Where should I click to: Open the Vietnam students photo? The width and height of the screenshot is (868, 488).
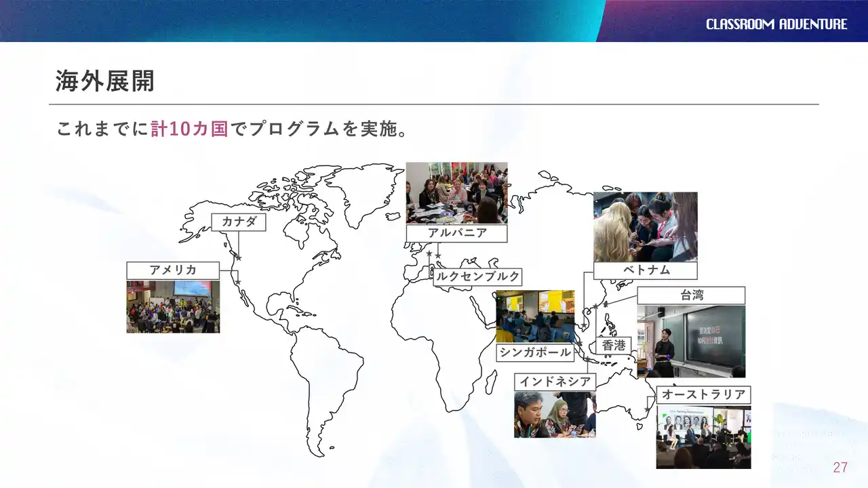[646, 226]
